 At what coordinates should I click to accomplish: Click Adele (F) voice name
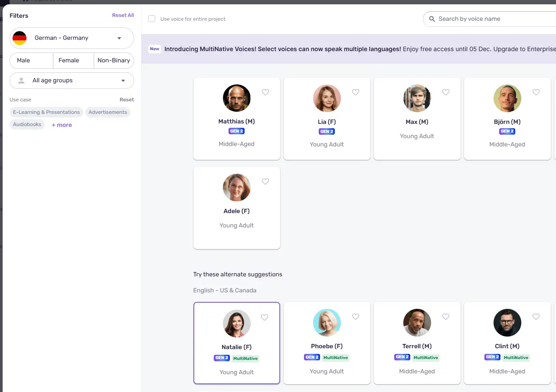[x=237, y=211]
